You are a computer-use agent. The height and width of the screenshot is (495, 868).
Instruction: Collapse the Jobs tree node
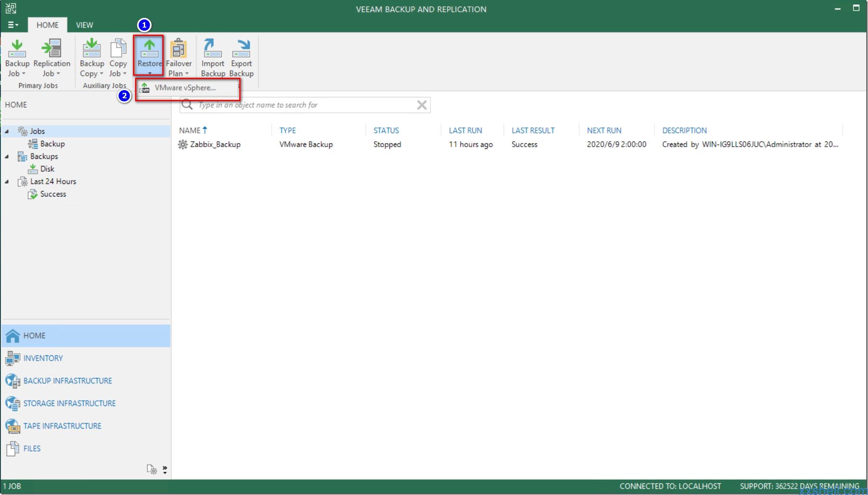(x=7, y=131)
